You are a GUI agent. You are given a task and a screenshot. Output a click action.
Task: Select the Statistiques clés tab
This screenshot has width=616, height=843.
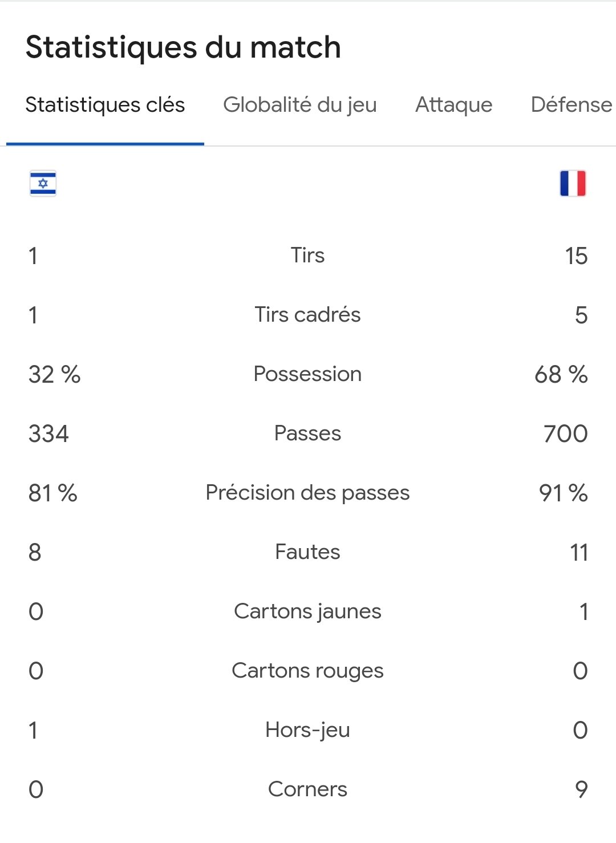tap(105, 105)
